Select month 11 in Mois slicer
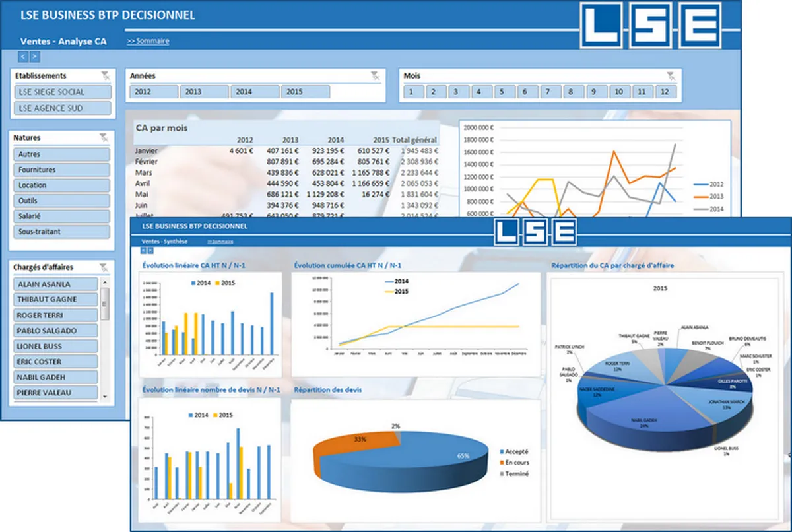792x532 pixels. pos(642,92)
